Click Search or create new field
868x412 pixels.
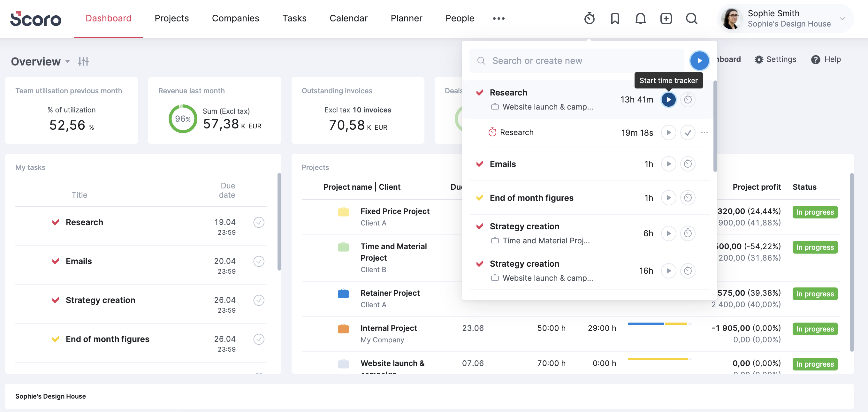pyautogui.click(x=576, y=61)
